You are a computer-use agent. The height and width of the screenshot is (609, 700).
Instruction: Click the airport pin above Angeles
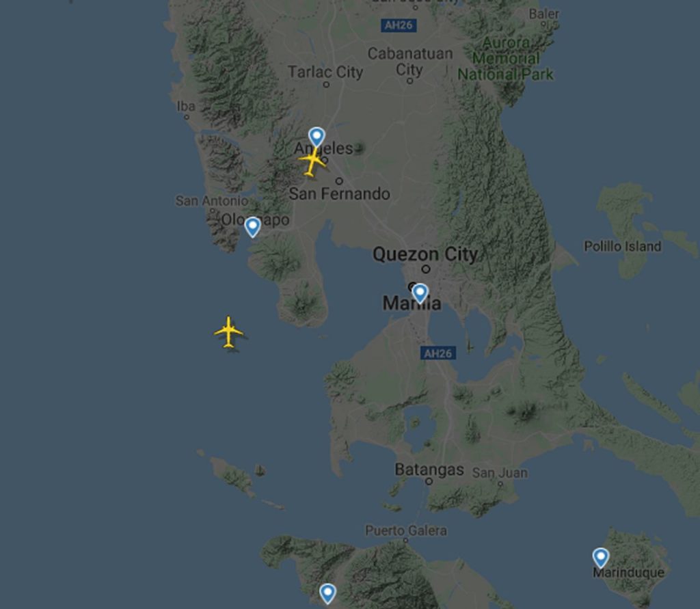click(317, 137)
